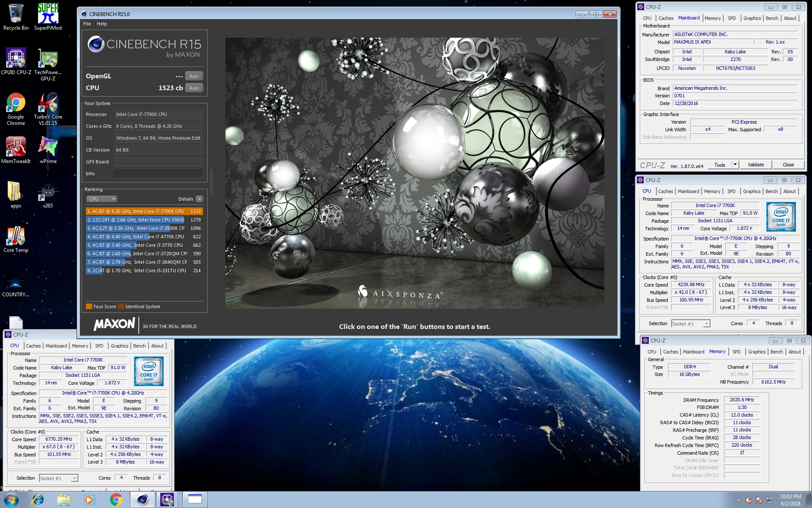Click the Identical System brown legend swatch
The height and width of the screenshot is (508, 812).
(x=121, y=306)
